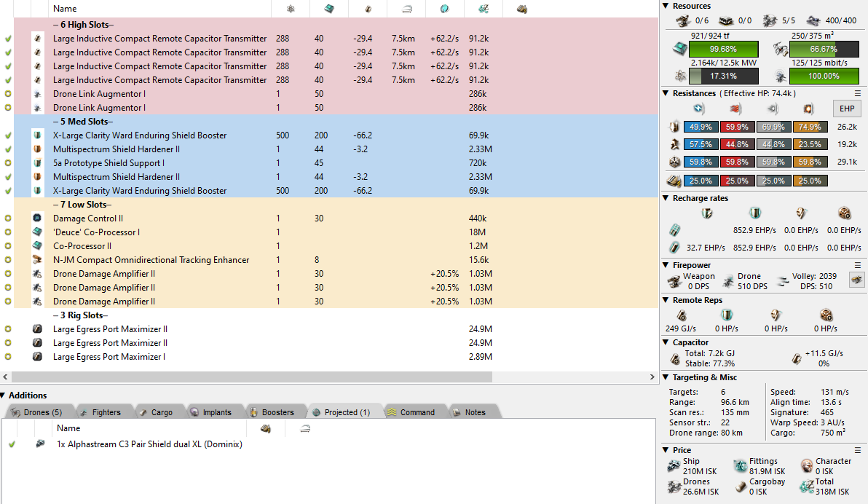Viewport: 868px width, 504px height.
Task: Collapse the Targeting & Misc section
Action: [x=666, y=377]
